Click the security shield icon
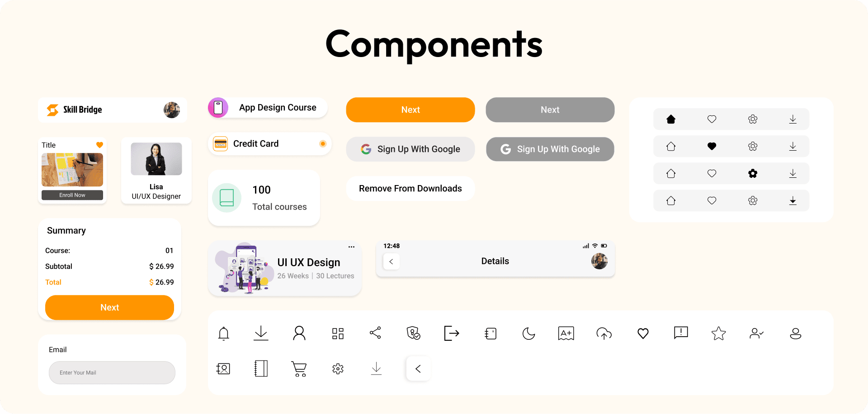The height and width of the screenshot is (414, 868). [x=413, y=333]
